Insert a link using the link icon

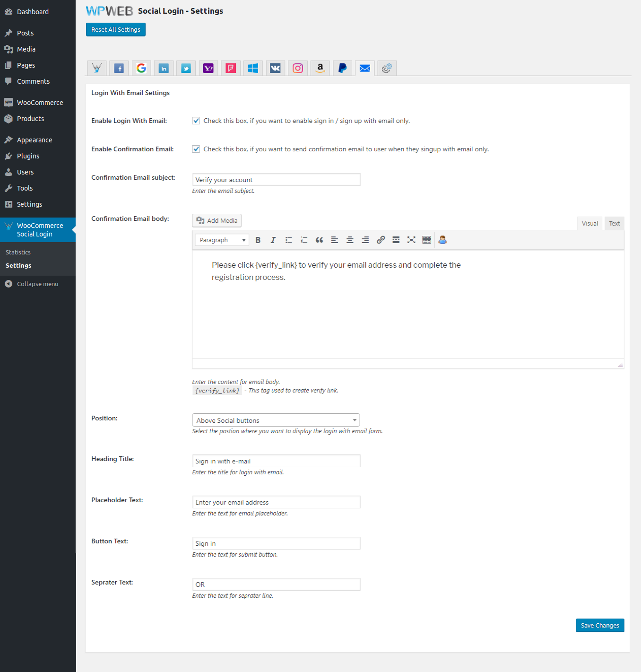point(381,240)
